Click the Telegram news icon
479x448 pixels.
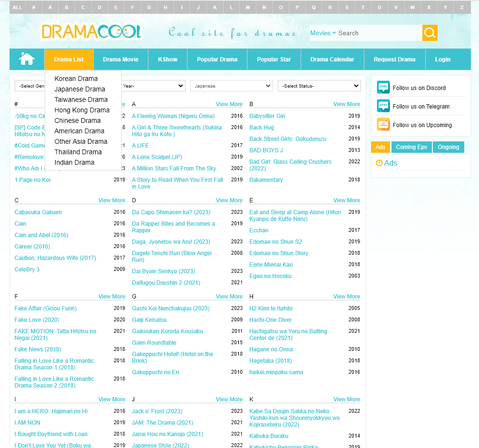tap(383, 106)
